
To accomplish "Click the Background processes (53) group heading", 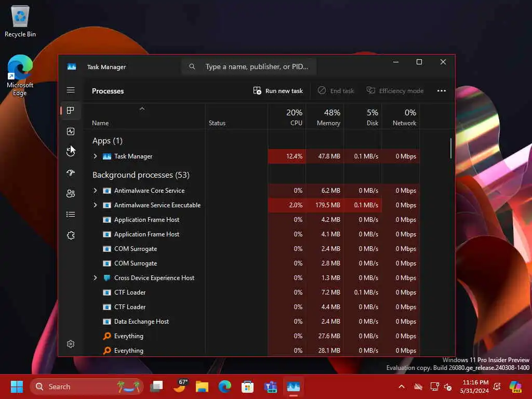I will 141,175.
